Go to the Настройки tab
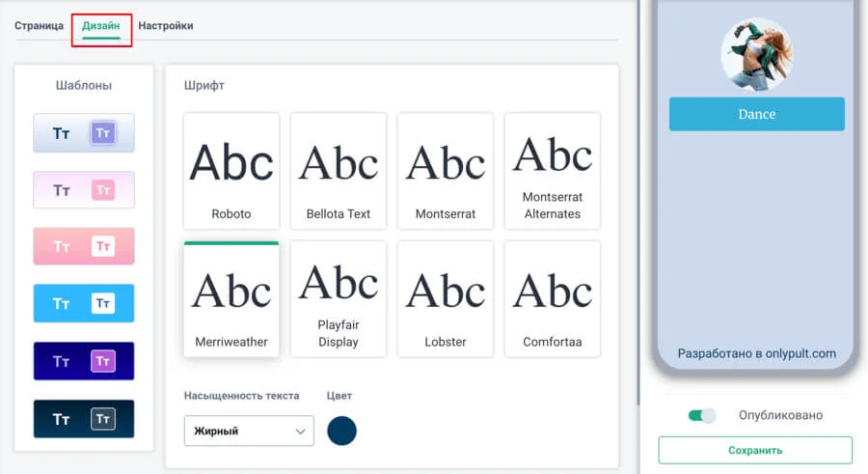Viewport: 868px width, 474px height. (x=165, y=26)
